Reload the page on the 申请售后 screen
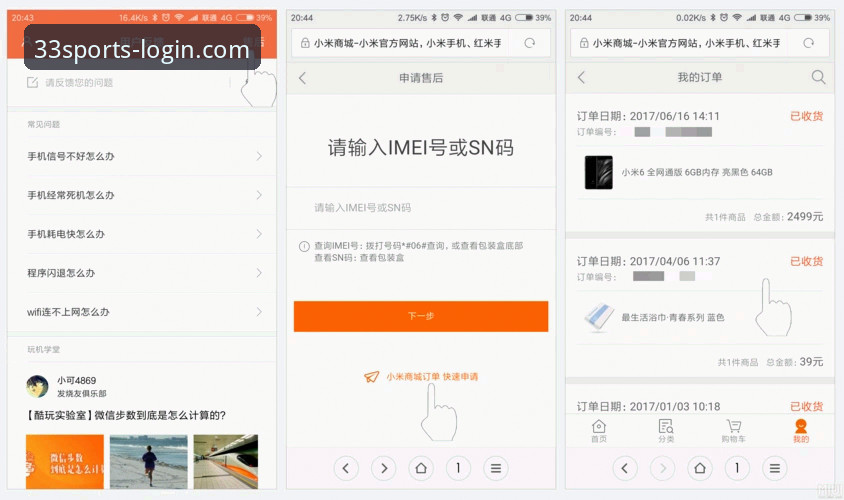Screen dimensions: 844x500 [x=530, y=43]
